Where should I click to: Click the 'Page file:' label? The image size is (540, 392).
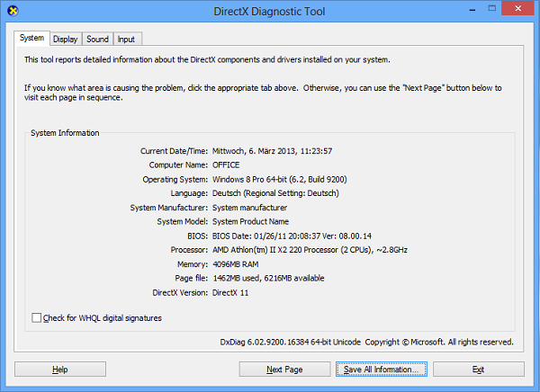(x=192, y=278)
